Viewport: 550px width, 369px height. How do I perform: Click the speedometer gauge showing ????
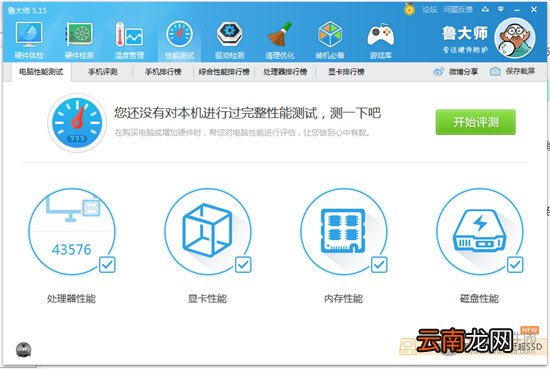(77, 123)
